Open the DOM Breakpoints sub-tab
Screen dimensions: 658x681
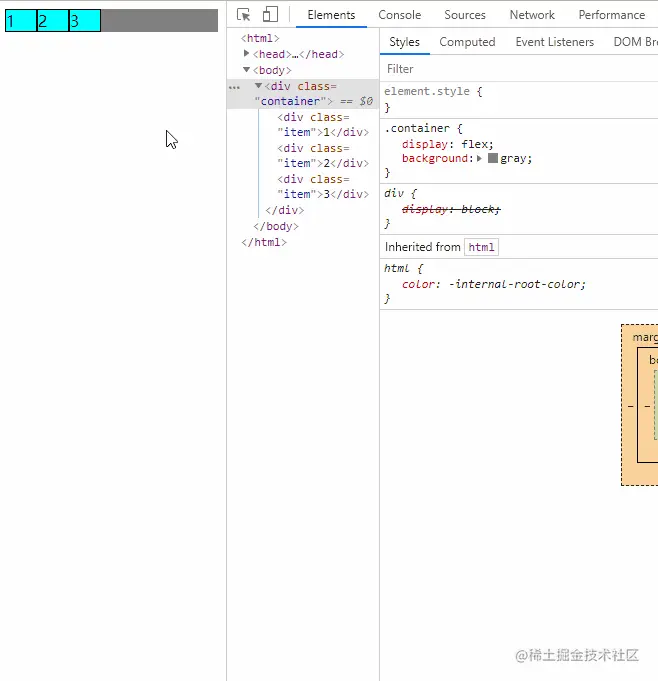(x=635, y=42)
